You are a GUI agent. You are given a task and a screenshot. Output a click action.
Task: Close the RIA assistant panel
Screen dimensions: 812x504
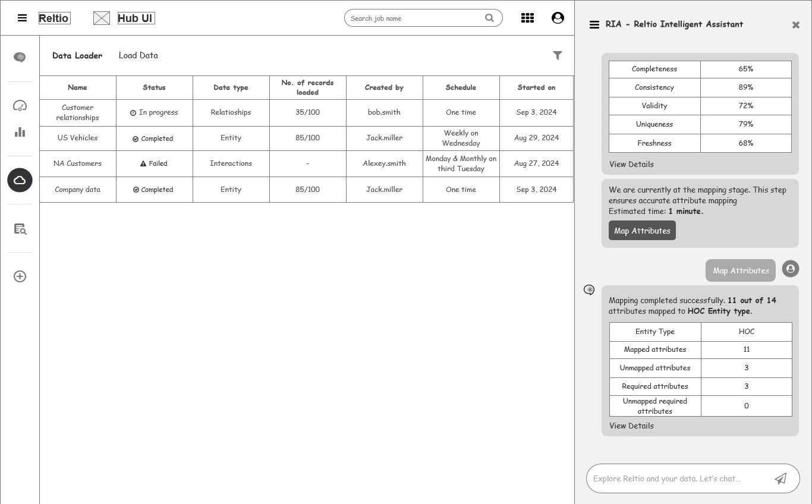click(x=796, y=25)
